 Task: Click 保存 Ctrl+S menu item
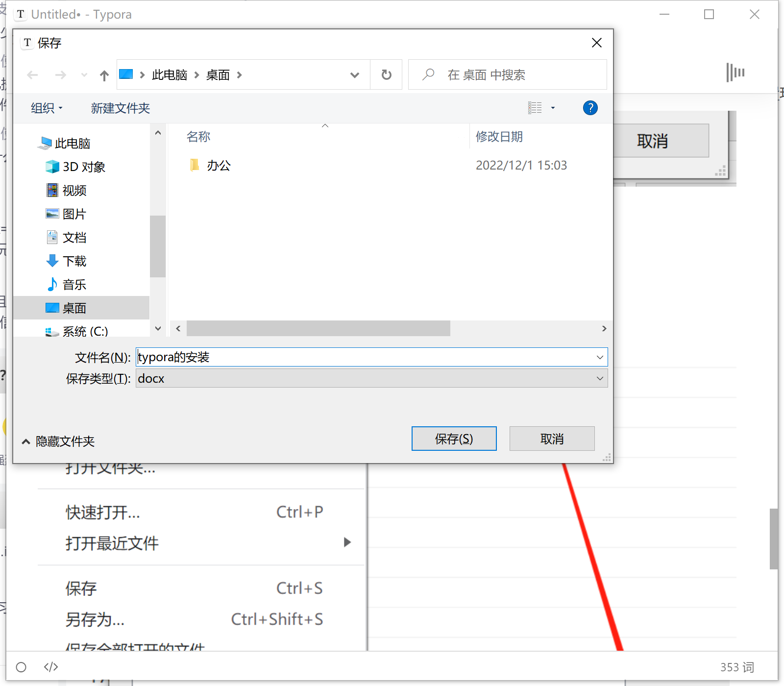point(195,588)
